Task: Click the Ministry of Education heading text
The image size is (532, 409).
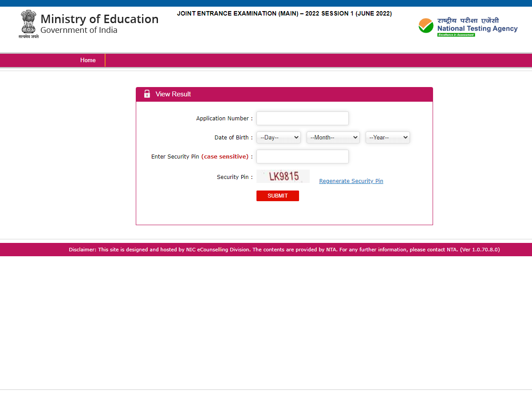Action: (99, 19)
